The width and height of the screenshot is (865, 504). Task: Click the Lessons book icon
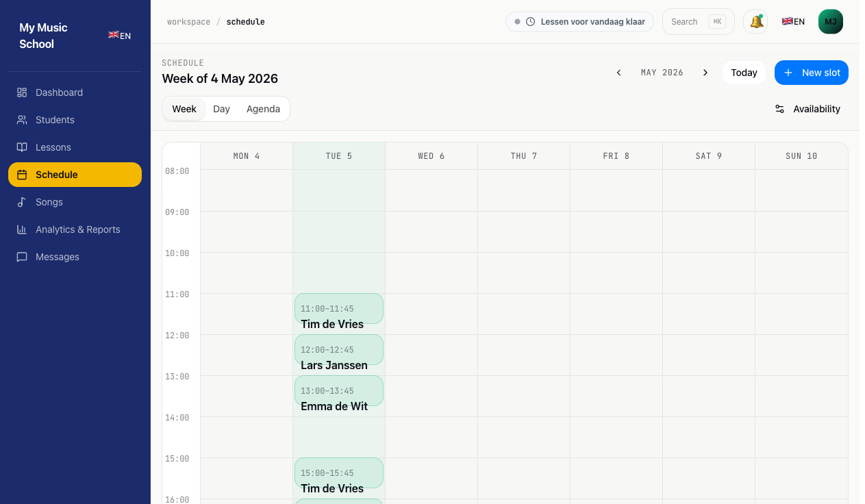click(x=22, y=147)
